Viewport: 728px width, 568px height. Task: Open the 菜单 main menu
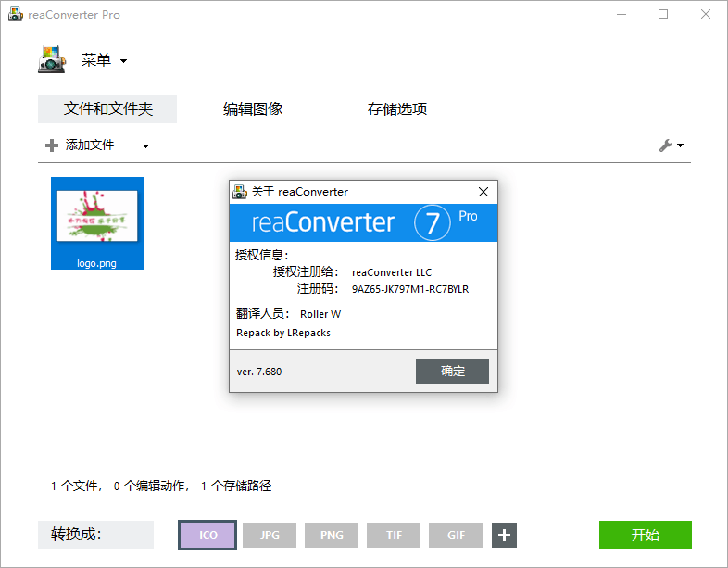(95, 60)
